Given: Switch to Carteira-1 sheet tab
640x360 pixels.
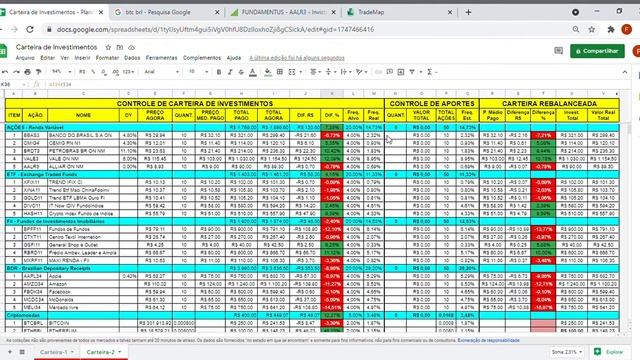Looking at the screenshot, I should click(53, 352).
